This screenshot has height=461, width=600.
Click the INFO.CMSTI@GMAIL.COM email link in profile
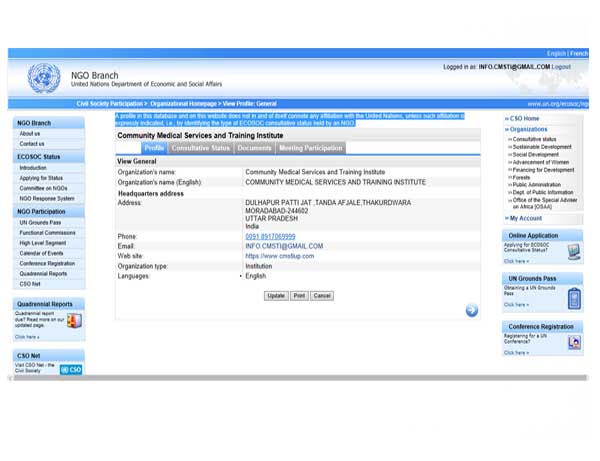[284, 246]
